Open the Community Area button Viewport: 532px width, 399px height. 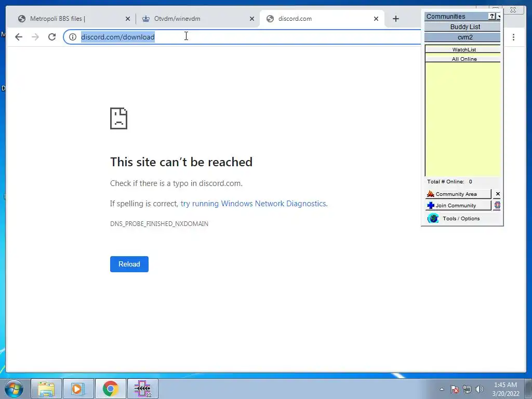click(x=458, y=194)
